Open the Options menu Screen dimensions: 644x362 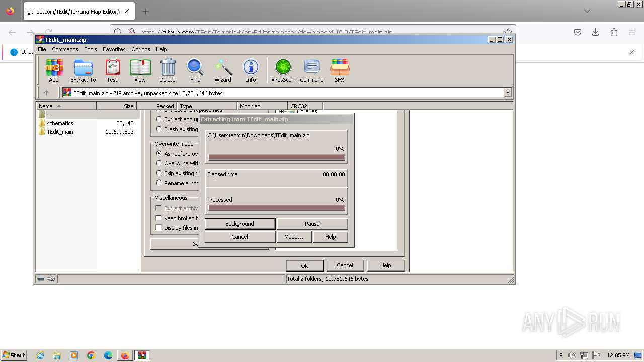141,49
